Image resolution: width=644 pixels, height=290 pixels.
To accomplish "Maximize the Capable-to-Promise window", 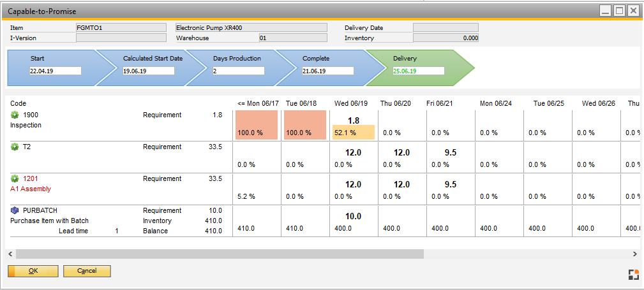I will pos(619,10).
